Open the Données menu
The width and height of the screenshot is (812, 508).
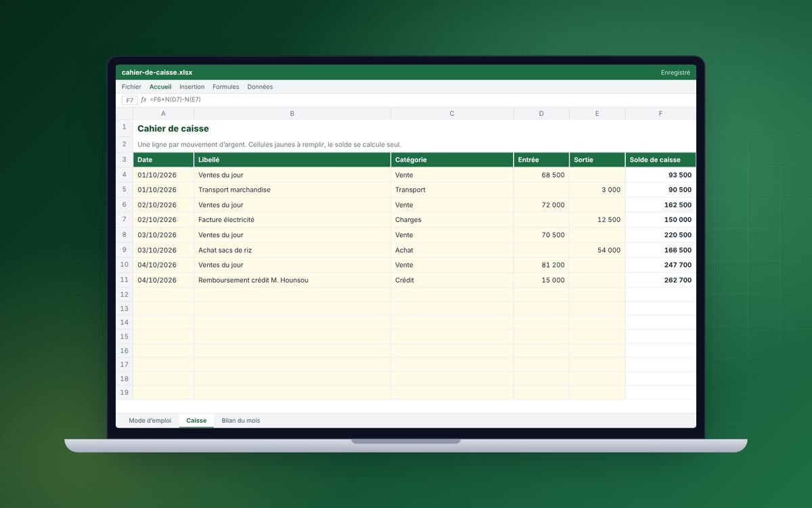[x=260, y=87]
